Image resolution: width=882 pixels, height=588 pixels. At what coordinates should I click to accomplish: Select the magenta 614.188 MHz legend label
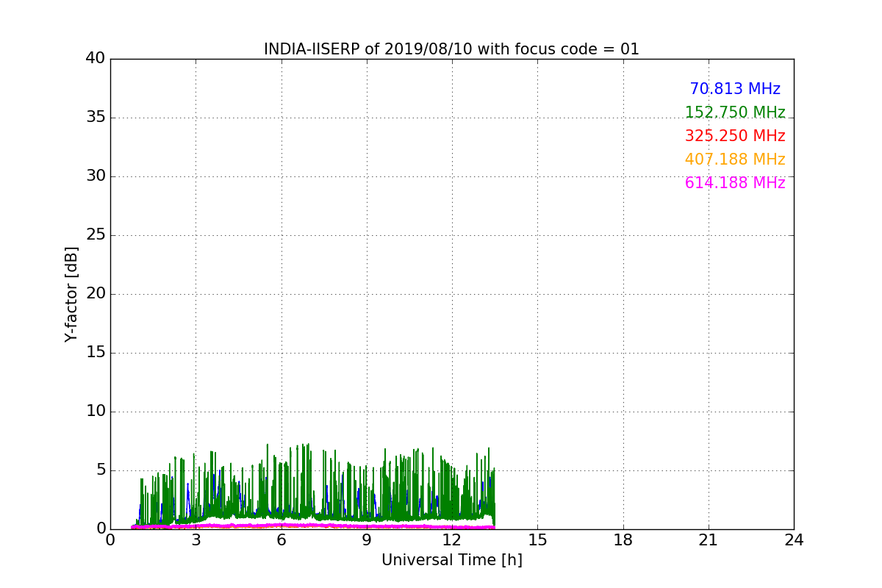[x=735, y=183]
